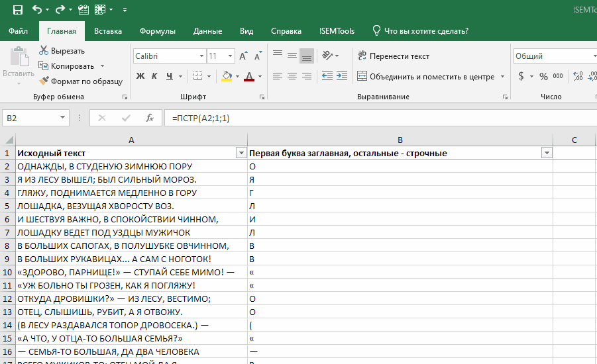Image resolution: width=597 pixels, height=364 pixels.
Task: Open the merge and center dropdown arrow
Action: click(502, 77)
